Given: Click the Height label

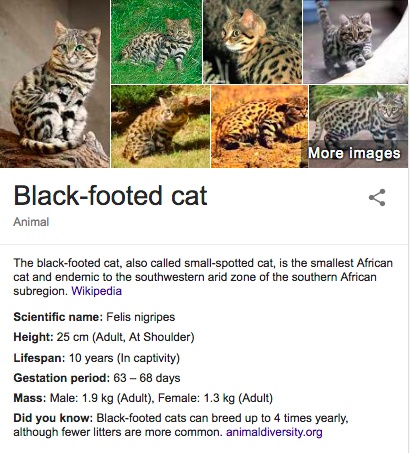Looking at the screenshot, I should pyautogui.click(x=33, y=337).
